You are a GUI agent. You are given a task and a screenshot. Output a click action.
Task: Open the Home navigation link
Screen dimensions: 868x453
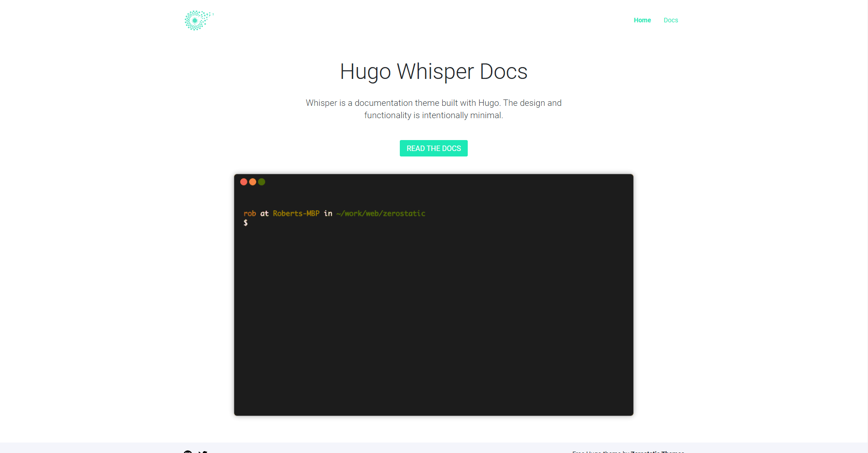[642, 20]
